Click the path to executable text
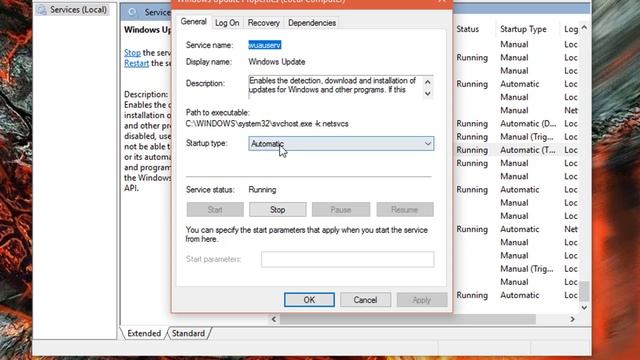The width and height of the screenshot is (640, 360). tap(267, 124)
